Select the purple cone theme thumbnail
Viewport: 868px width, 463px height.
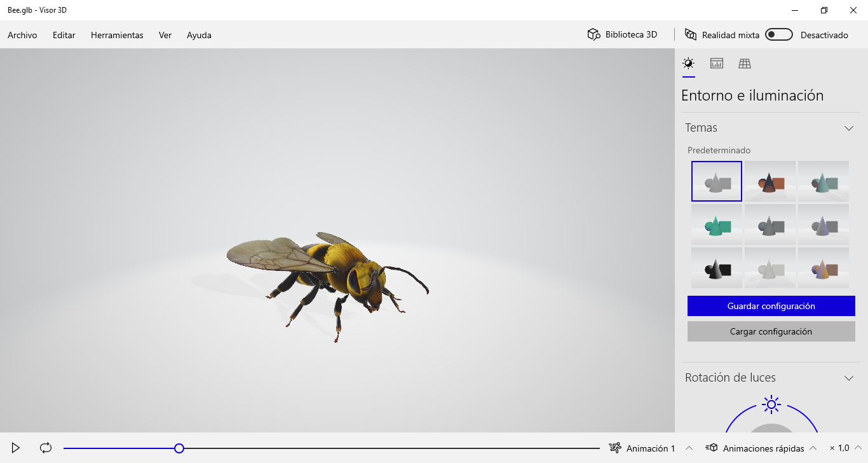pyautogui.click(x=824, y=225)
